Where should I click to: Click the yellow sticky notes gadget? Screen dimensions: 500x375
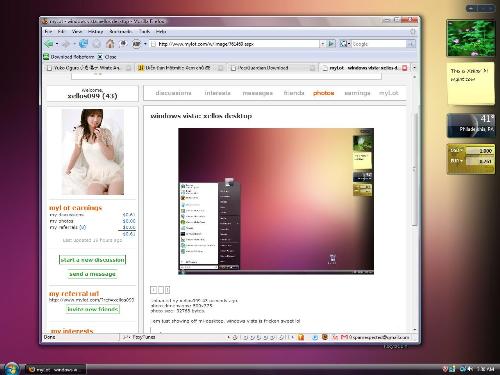pos(471,83)
